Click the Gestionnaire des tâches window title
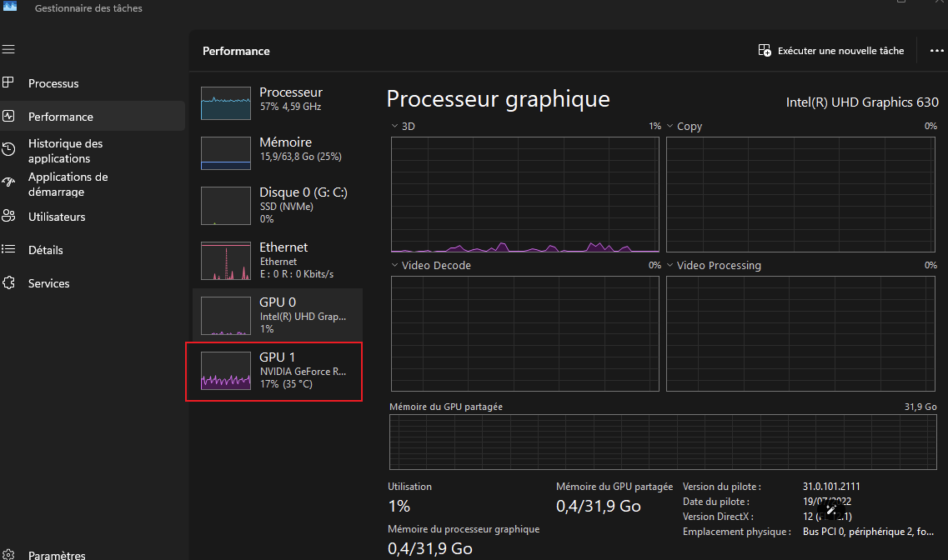This screenshot has height=560, width=948. (x=88, y=8)
